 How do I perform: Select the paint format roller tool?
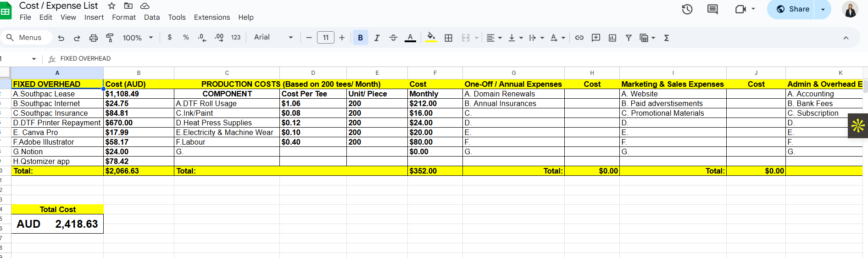[110, 38]
